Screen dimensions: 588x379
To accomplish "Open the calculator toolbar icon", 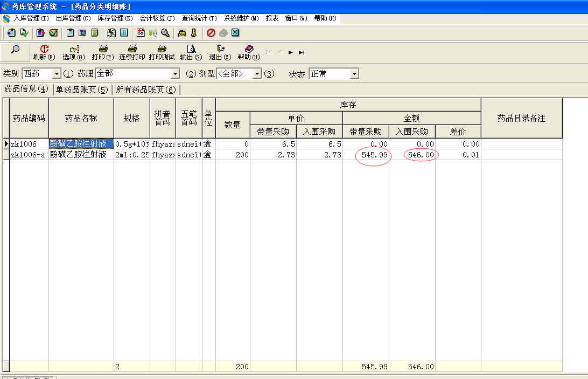I will 95,33.
